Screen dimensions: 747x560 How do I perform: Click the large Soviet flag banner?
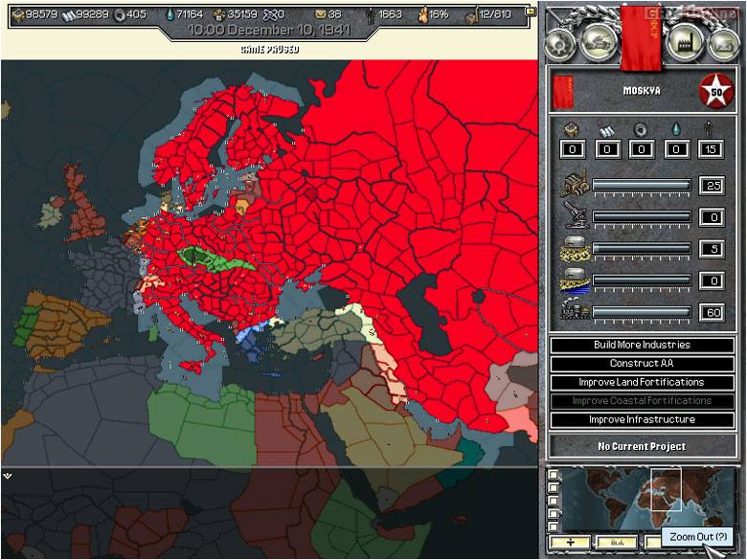(x=642, y=34)
